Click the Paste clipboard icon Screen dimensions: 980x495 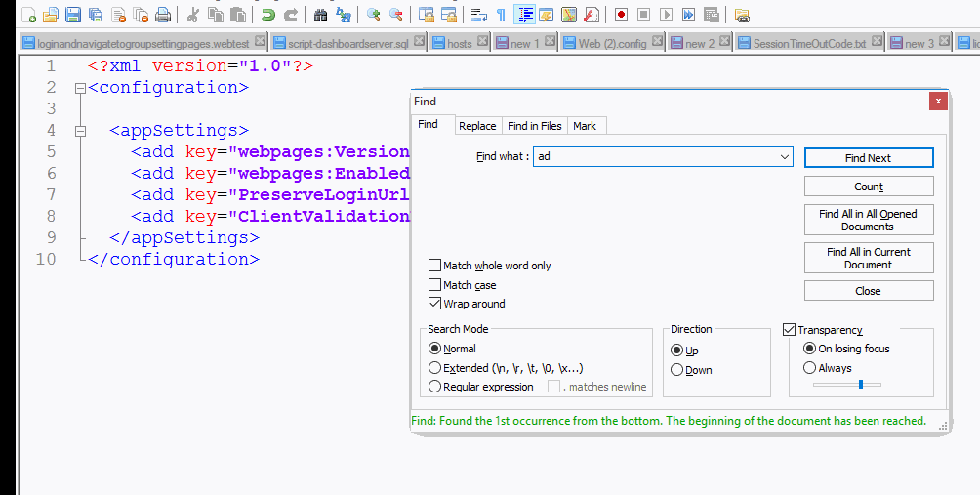[237, 15]
